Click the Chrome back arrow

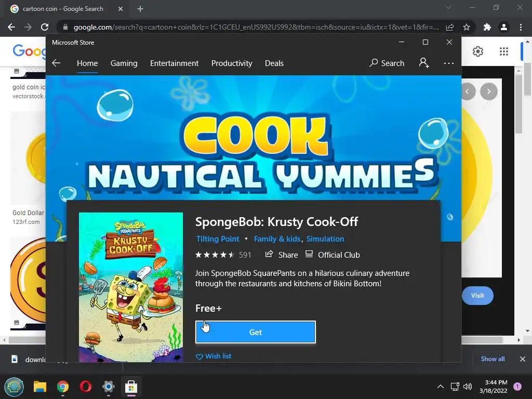(x=11, y=27)
